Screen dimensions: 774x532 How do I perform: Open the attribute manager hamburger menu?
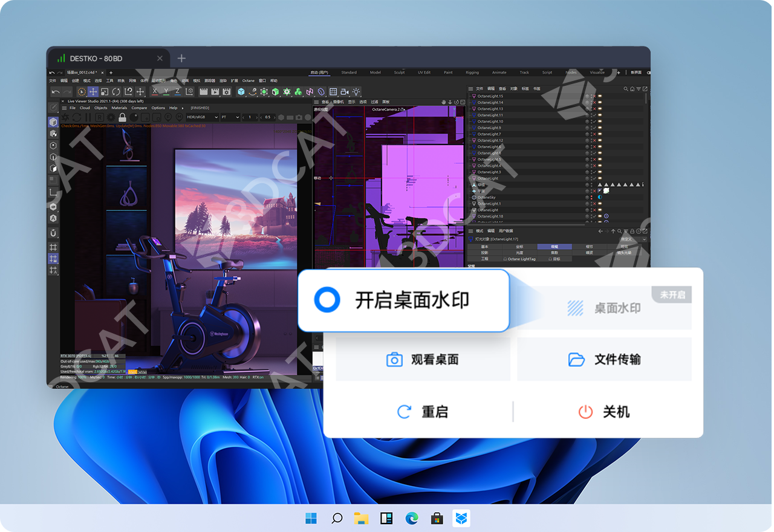tap(470, 231)
